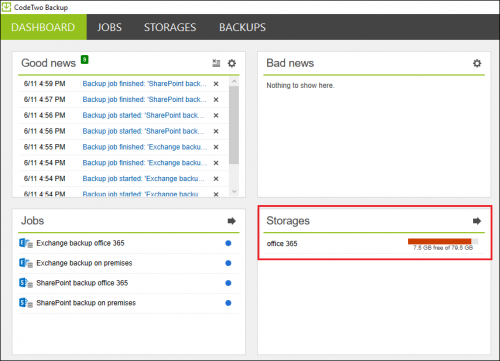Image resolution: width=500 pixels, height=361 pixels.
Task: Click the 7.5 GB free storage label
Action: pyautogui.click(x=443, y=248)
